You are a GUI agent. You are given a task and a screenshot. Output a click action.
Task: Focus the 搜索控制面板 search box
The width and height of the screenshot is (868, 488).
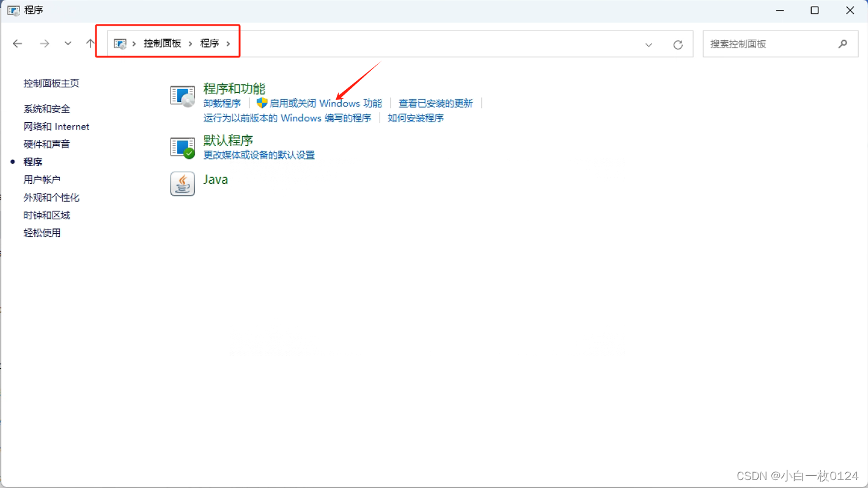tap(781, 44)
